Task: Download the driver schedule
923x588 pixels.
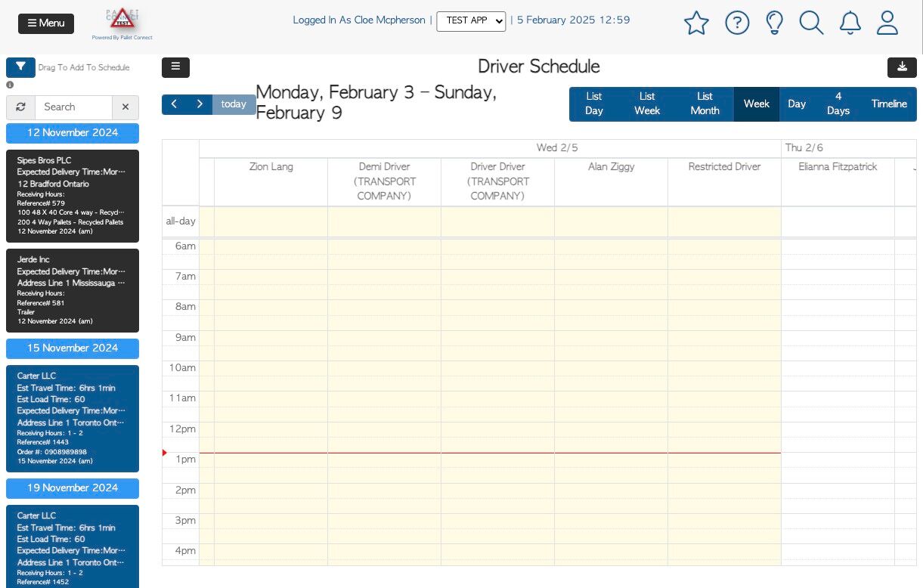Action: click(902, 67)
